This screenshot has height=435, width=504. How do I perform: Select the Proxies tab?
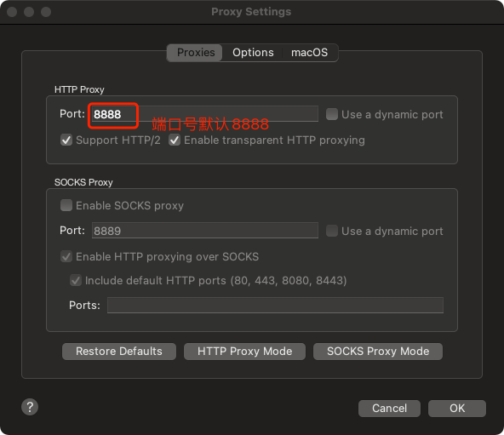pyautogui.click(x=196, y=53)
